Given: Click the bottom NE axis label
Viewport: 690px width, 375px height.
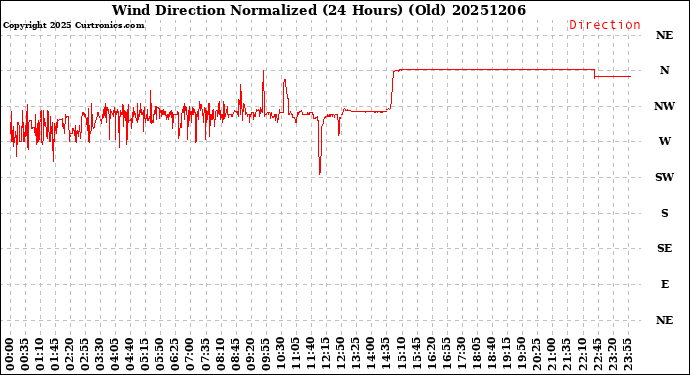Looking at the screenshot, I should coord(664,320).
